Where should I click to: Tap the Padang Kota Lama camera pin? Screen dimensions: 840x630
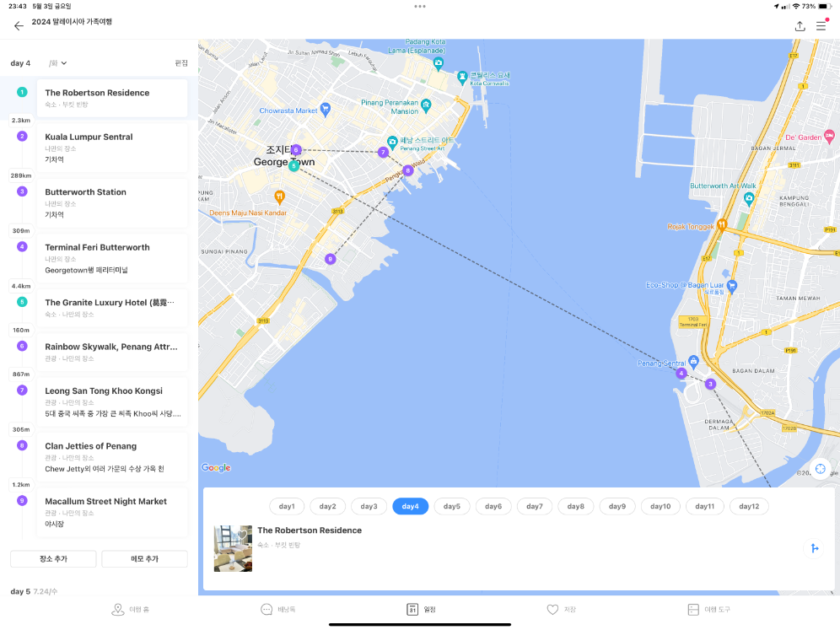point(439,64)
